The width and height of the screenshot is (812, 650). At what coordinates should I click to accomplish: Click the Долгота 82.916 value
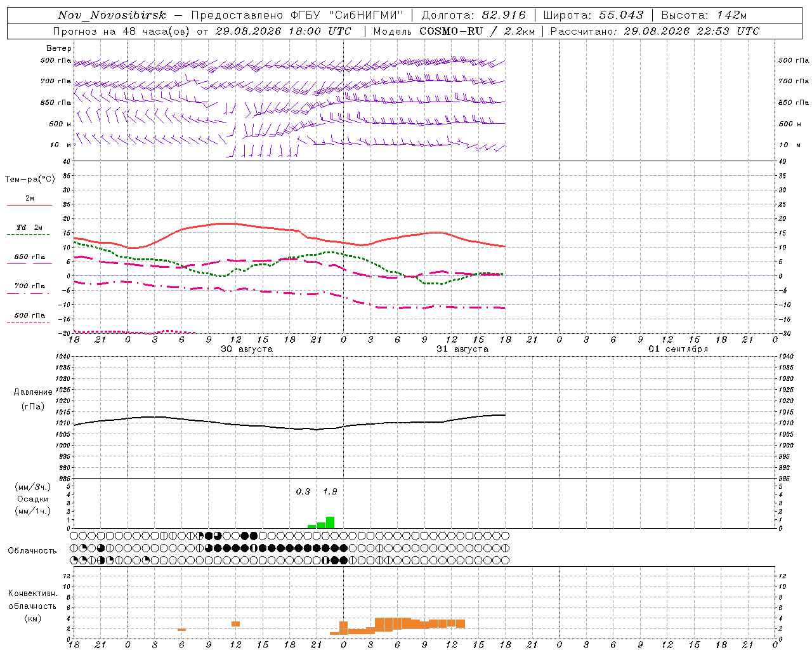coord(474,15)
